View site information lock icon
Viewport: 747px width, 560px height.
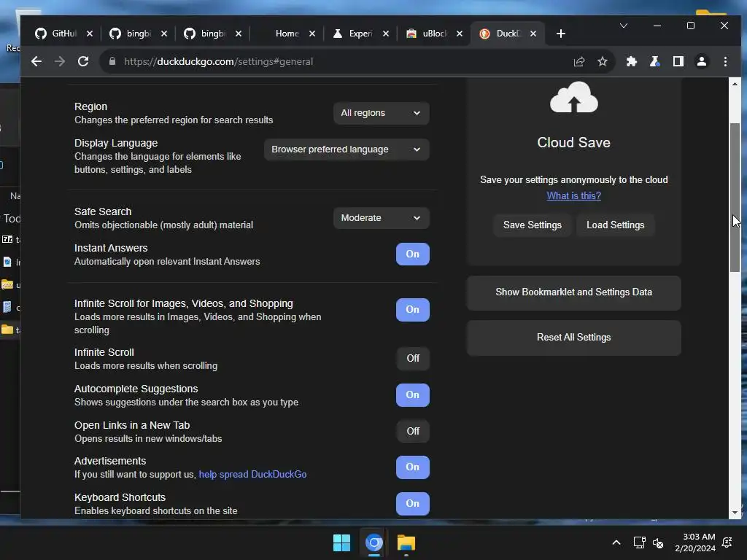click(x=112, y=61)
